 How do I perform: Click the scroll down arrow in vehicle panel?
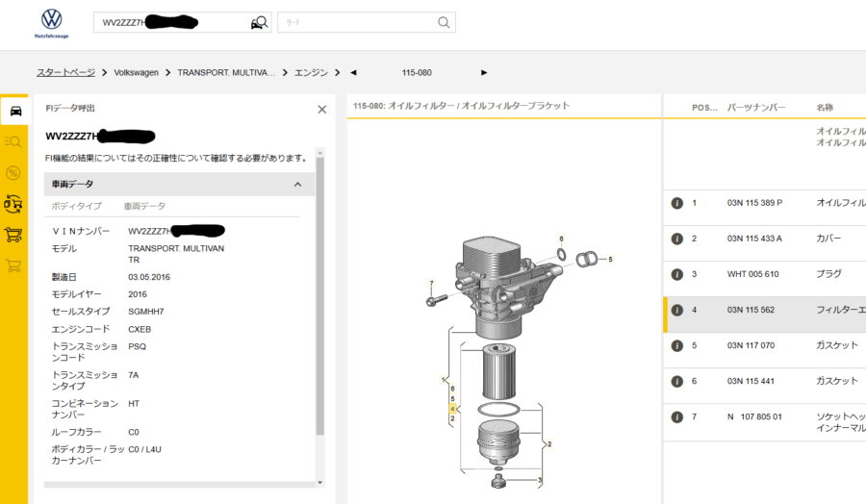[319, 483]
